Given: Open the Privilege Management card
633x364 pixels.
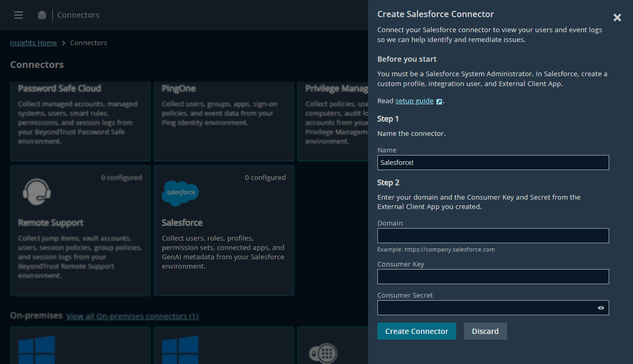Looking at the screenshot, I should tap(333, 121).
